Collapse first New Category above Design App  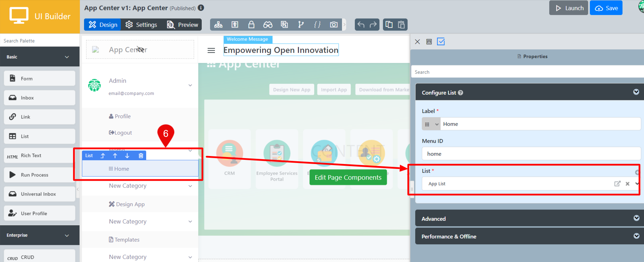tap(190, 186)
